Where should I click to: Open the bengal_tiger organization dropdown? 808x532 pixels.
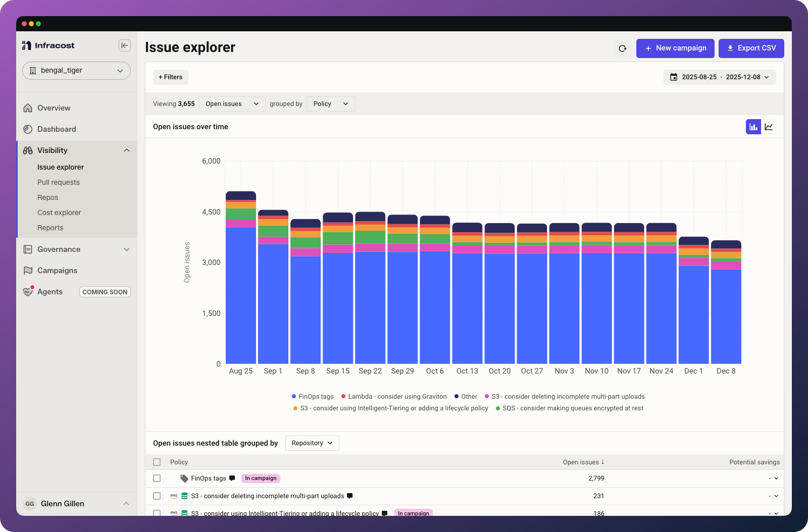point(76,71)
